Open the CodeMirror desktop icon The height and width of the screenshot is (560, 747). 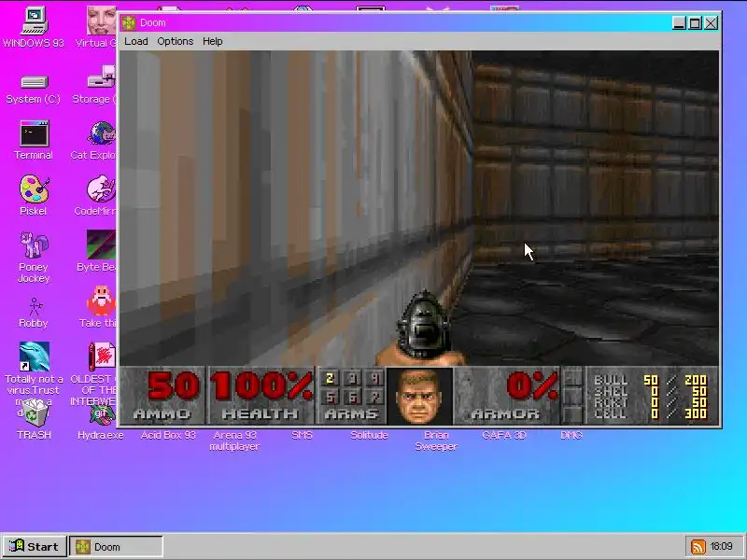click(x=101, y=189)
